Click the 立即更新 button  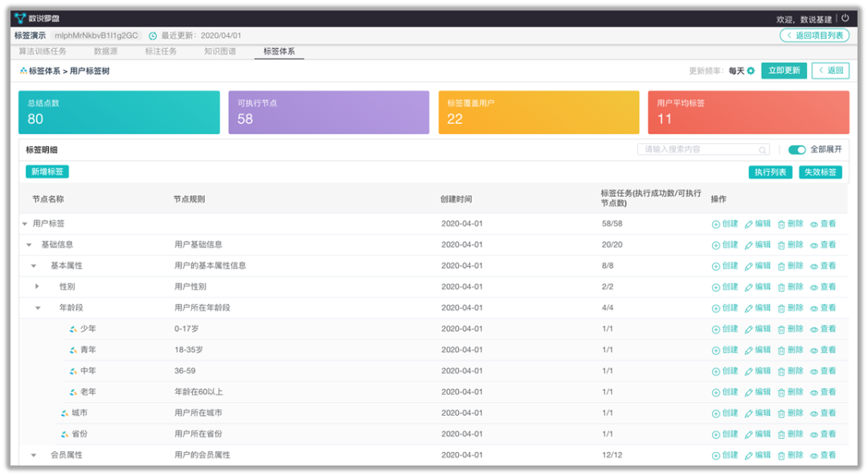pyautogui.click(x=784, y=71)
